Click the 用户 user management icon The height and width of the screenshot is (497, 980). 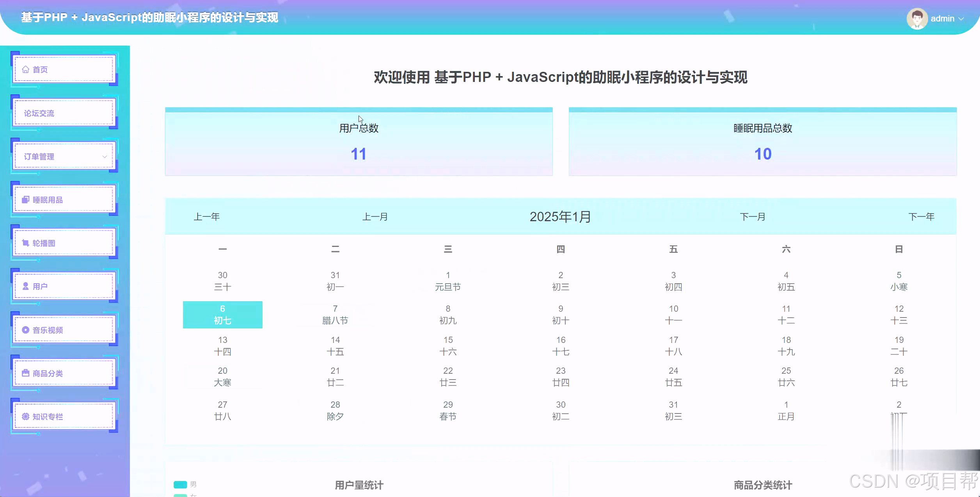tap(25, 286)
